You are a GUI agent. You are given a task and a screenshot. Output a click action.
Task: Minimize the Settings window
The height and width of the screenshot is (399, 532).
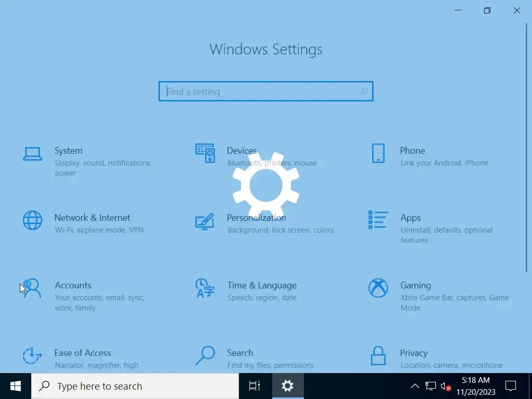pyautogui.click(x=458, y=10)
